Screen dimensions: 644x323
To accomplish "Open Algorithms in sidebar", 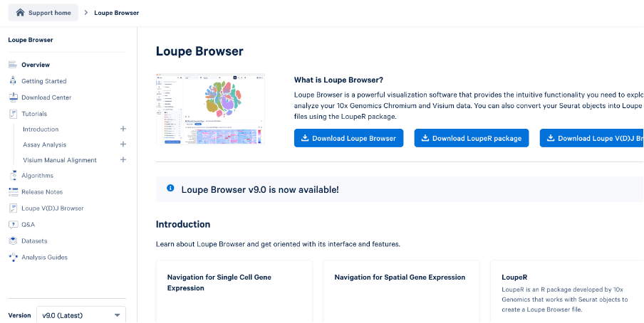I will coord(37,175).
